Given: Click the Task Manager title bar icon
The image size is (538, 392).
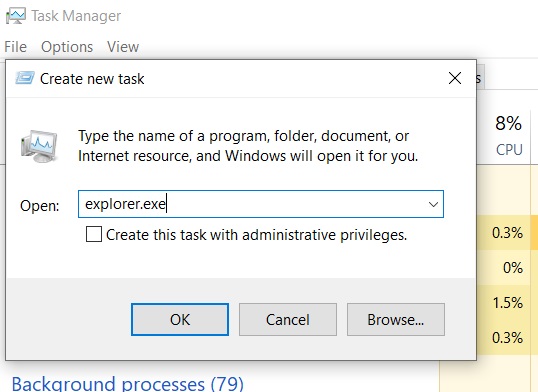Looking at the screenshot, I should pyautogui.click(x=16, y=15).
